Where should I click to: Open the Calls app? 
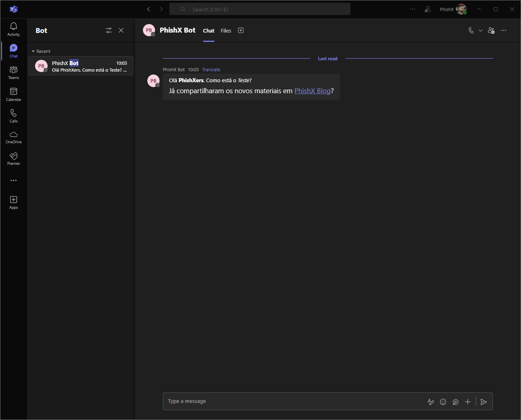(13, 116)
